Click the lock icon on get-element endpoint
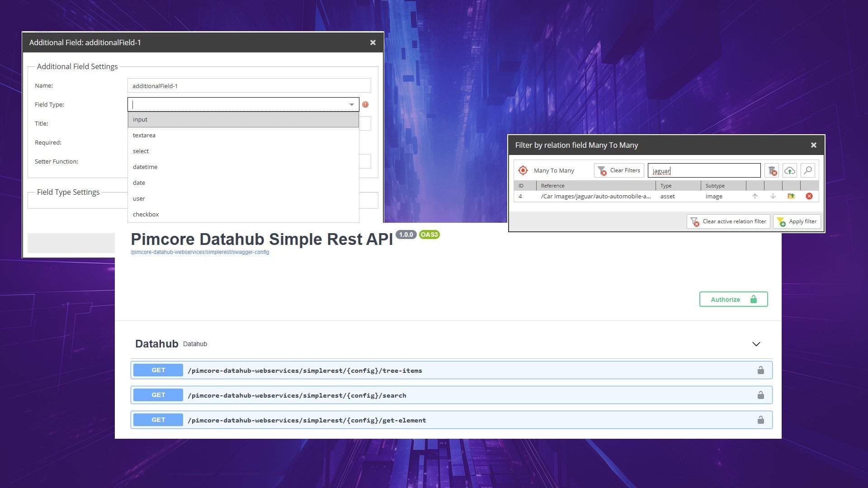Viewport: 868px width, 488px height. tap(761, 420)
